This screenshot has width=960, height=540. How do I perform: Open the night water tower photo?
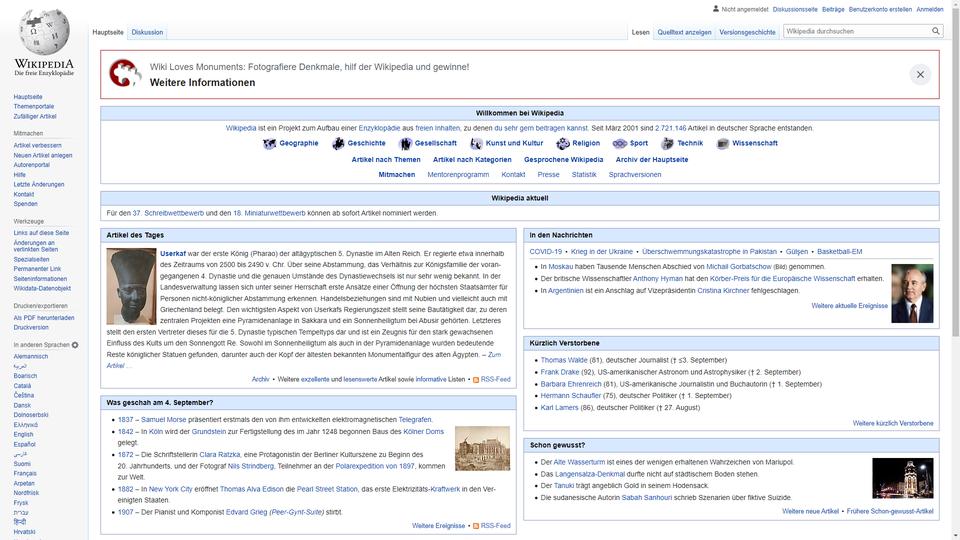(x=903, y=478)
